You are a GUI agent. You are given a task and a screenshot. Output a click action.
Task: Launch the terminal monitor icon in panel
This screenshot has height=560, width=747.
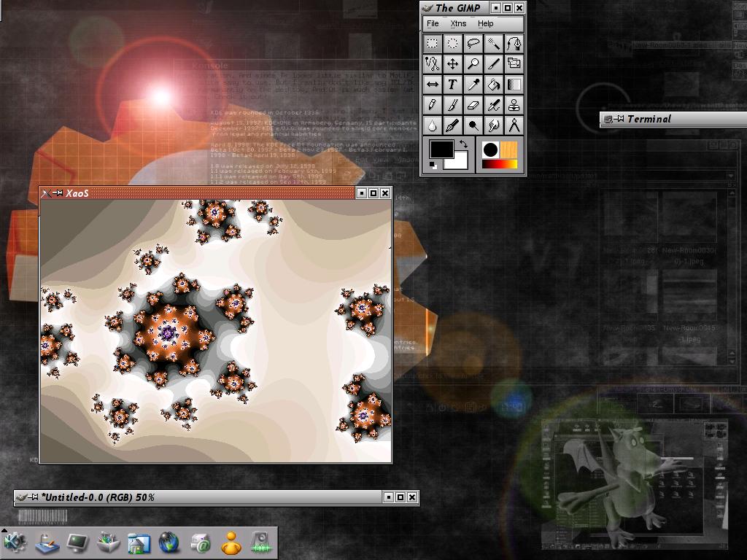point(77,542)
